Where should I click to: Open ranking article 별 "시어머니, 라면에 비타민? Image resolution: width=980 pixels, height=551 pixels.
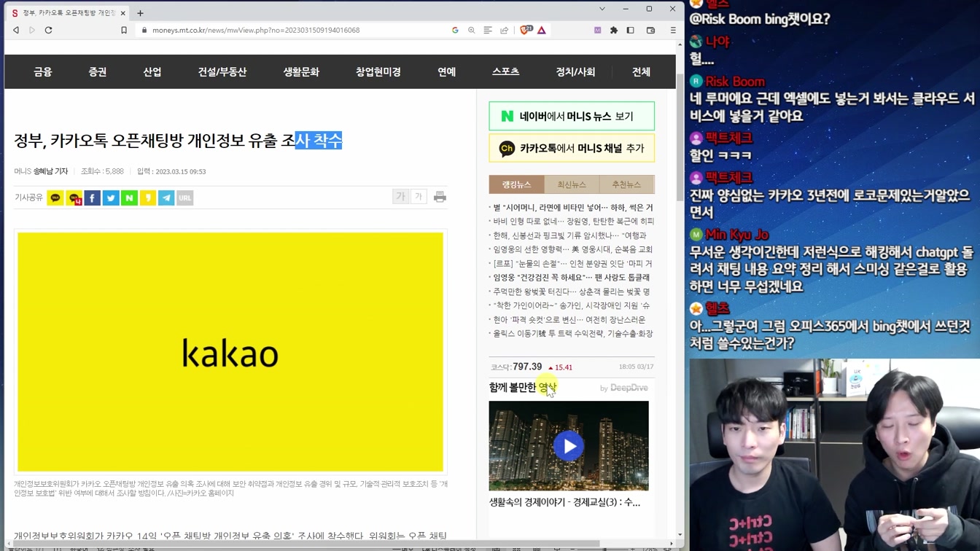click(572, 208)
